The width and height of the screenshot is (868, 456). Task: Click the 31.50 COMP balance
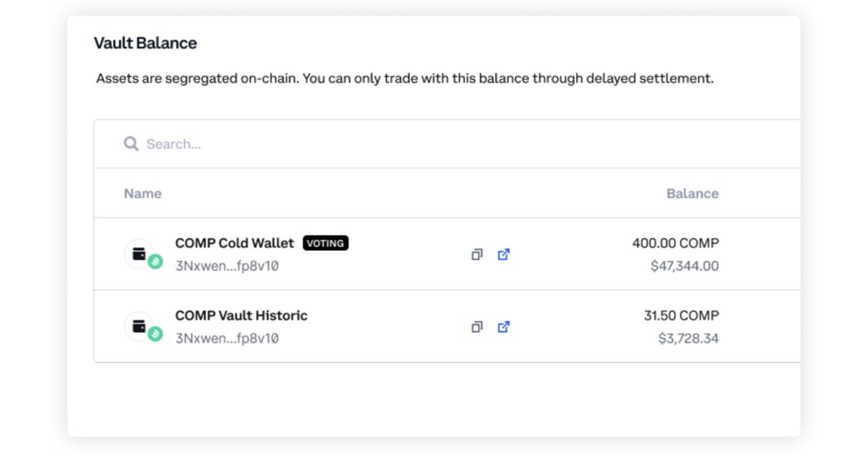[x=681, y=315]
